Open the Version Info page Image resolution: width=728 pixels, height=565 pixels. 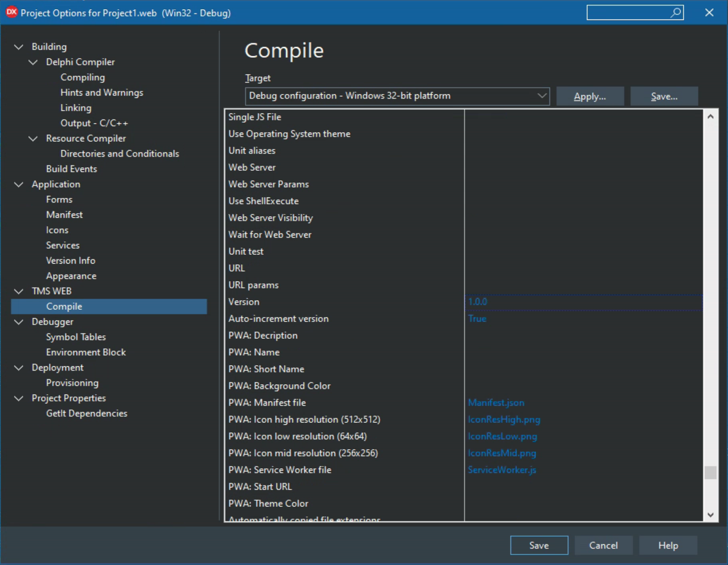coord(70,261)
